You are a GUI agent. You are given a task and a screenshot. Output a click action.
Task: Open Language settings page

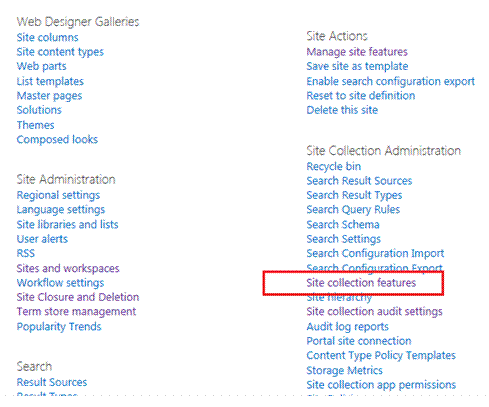(61, 209)
